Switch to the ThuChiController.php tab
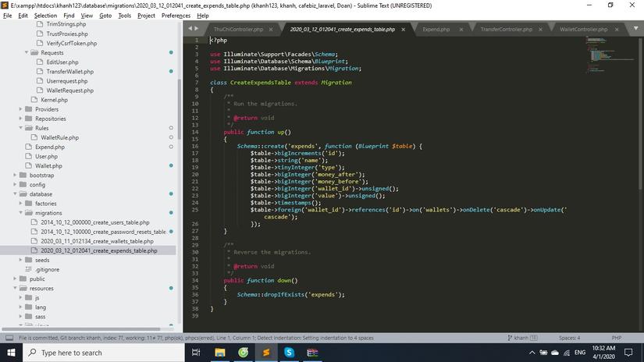The image size is (644, 362). (239, 29)
